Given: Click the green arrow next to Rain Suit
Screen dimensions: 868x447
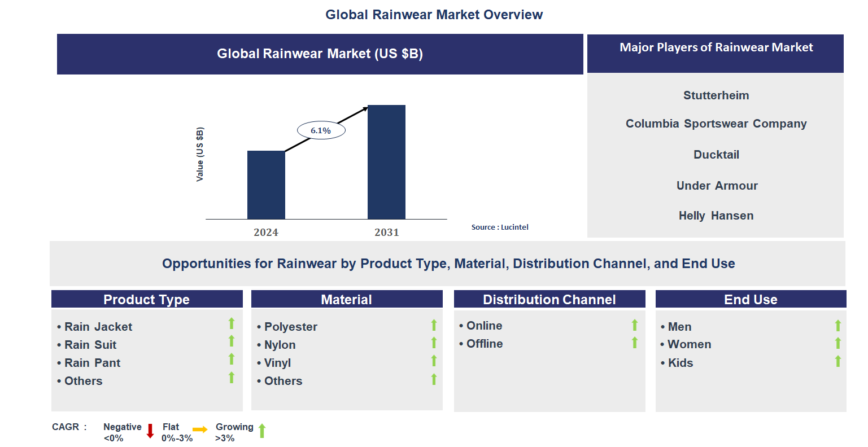Looking at the screenshot, I should click(x=232, y=341).
